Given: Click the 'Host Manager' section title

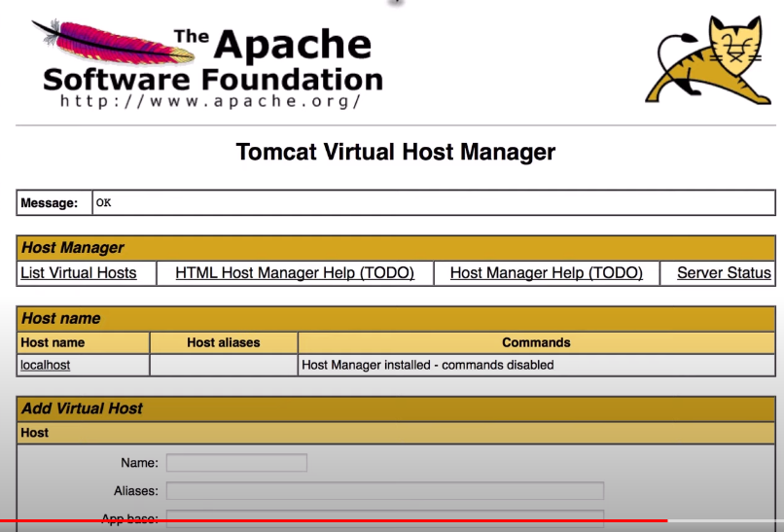Looking at the screenshot, I should pyautogui.click(x=73, y=247).
